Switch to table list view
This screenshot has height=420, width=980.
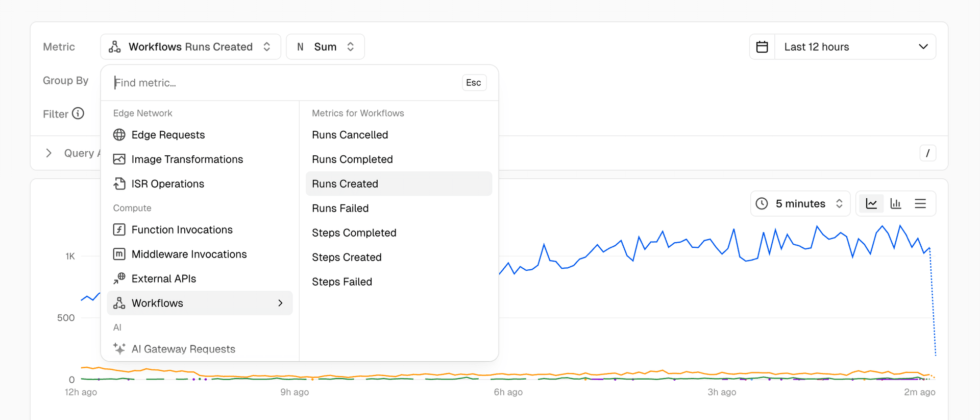[x=920, y=204]
